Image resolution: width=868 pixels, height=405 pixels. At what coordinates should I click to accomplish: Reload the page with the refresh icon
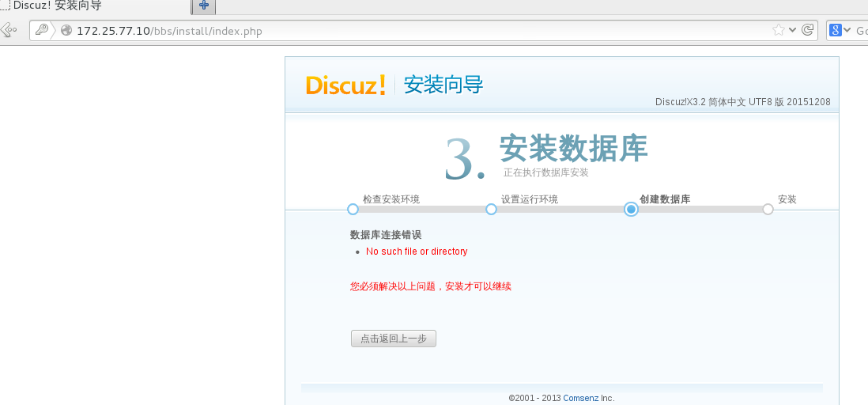coord(808,30)
